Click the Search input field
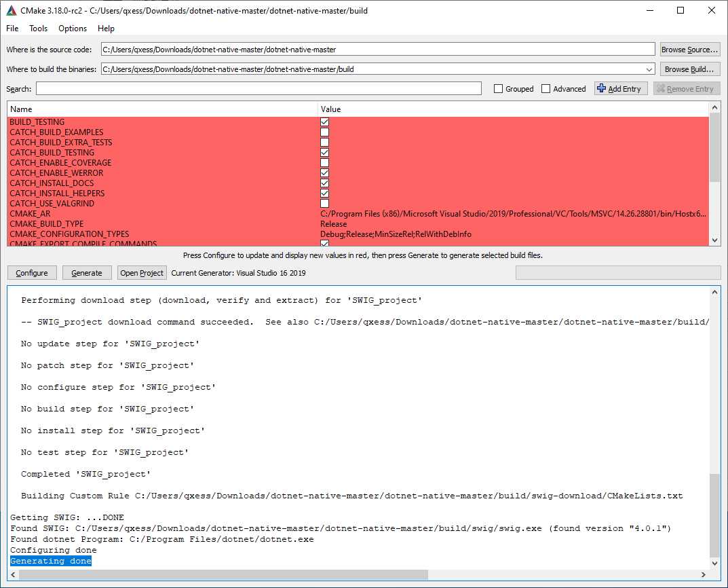Viewport: 728px width, 588px height. 258,89
